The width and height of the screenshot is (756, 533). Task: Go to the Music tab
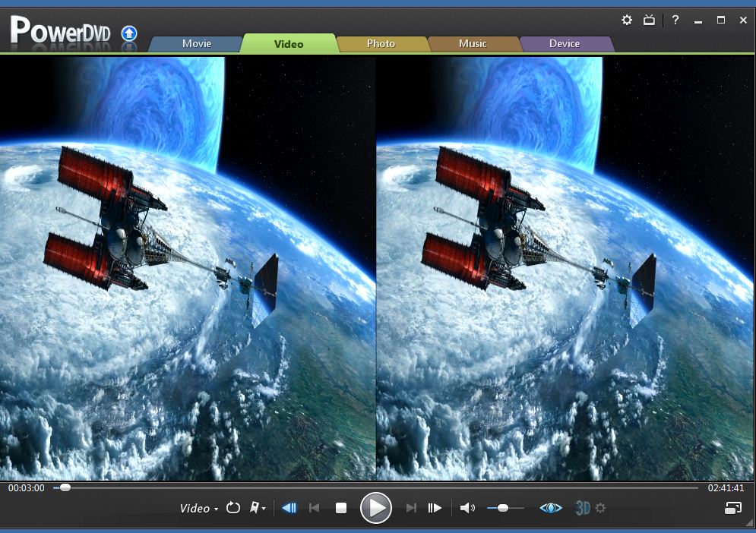[x=473, y=43]
